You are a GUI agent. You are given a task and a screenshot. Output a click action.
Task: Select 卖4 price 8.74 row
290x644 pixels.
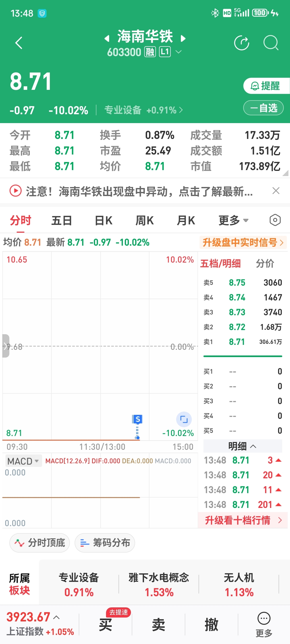click(243, 297)
